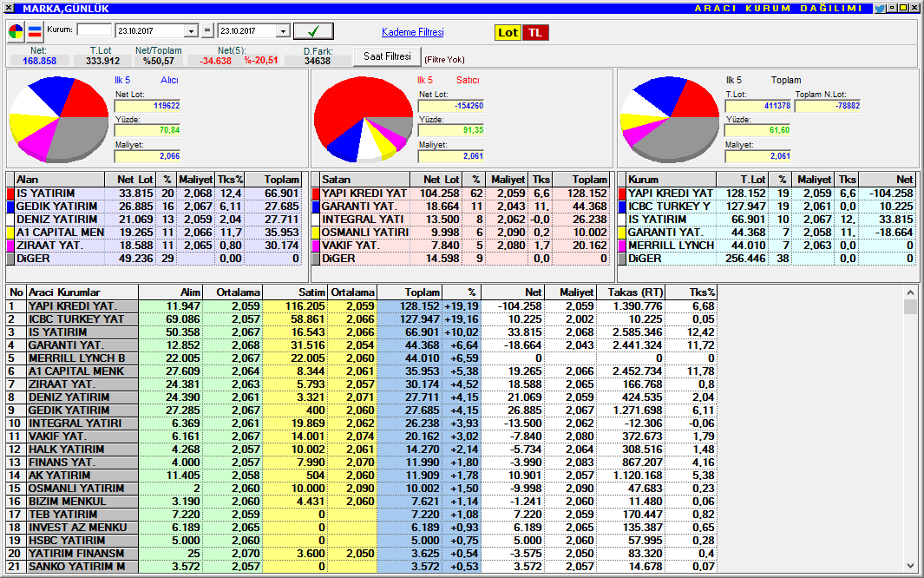924x578 pixels.
Task: Sort by the T.Lot header in Kurum table
Action: pyautogui.click(x=742, y=179)
